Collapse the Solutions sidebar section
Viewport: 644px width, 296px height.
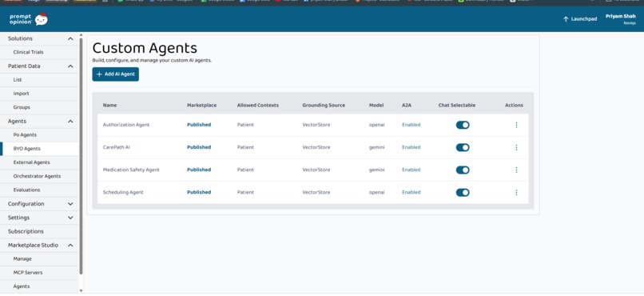pyautogui.click(x=70, y=38)
